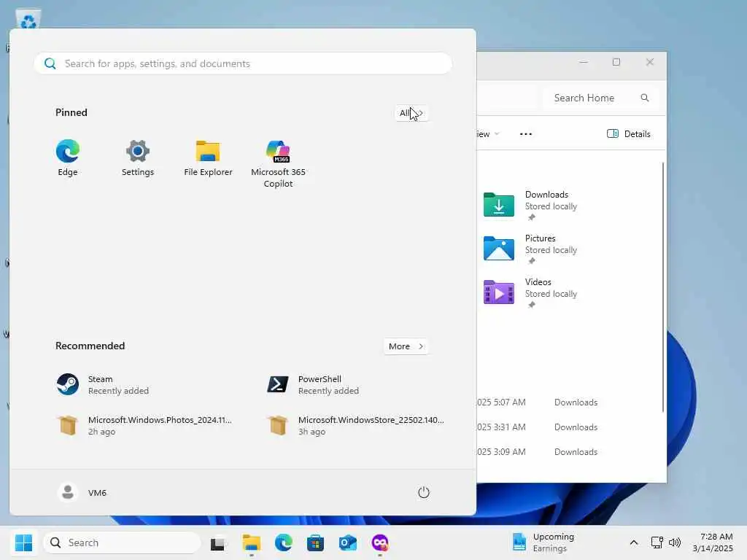Click the Start menu power icon

coord(424,492)
